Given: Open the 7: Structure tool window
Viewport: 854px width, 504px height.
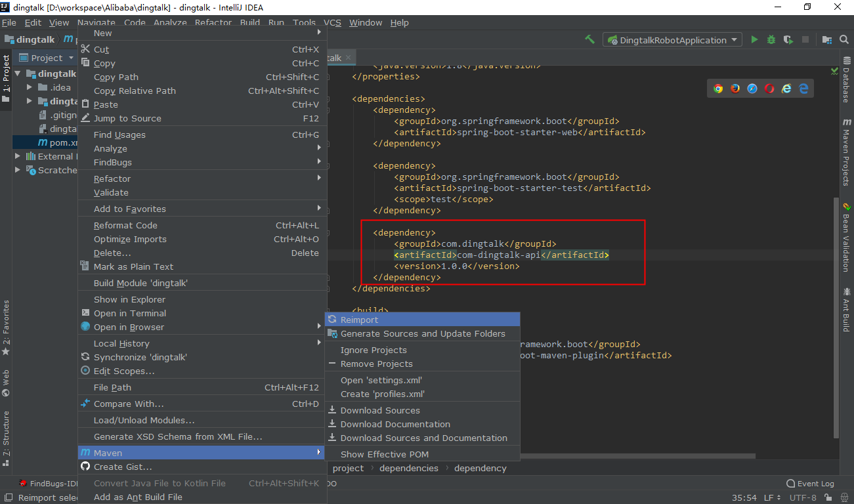Looking at the screenshot, I should (x=6, y=438).
